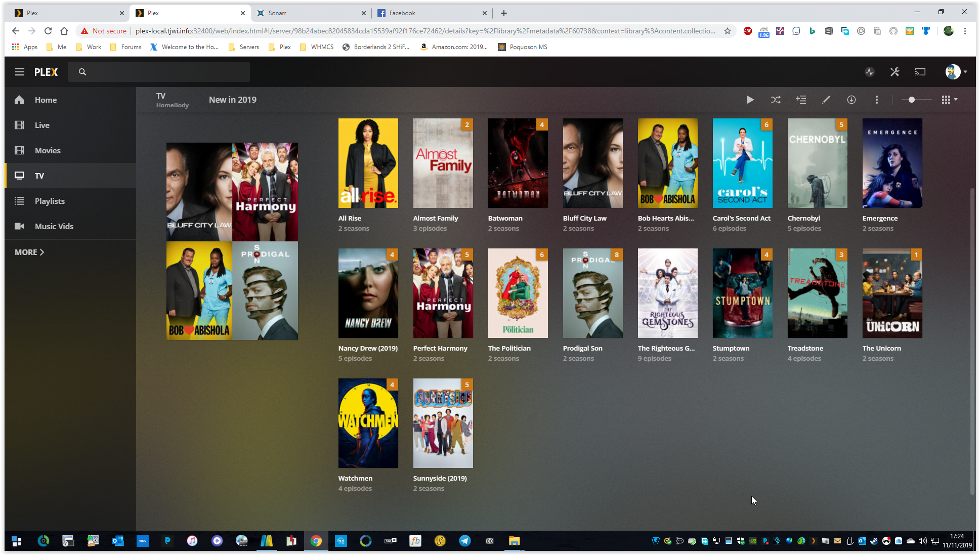The width and height of the screenshot is (980, 555).
Task: Open the Activity status icon
Action: (870, 72)
